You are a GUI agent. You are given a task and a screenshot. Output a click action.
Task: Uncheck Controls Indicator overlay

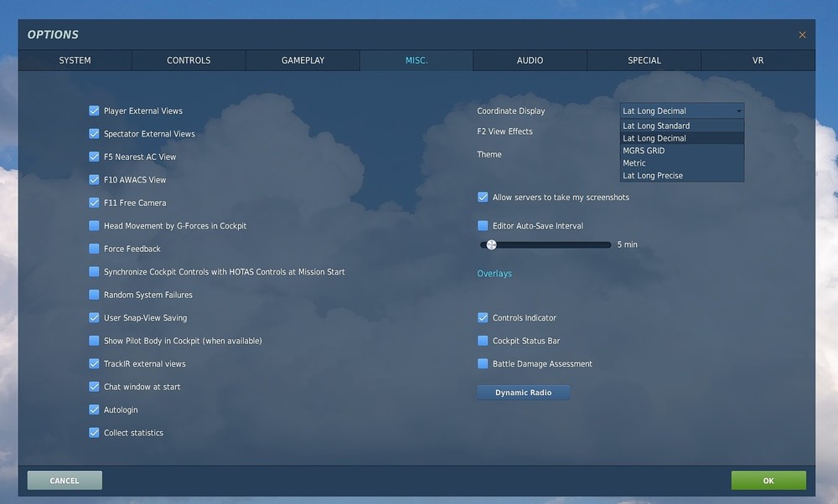483,317
